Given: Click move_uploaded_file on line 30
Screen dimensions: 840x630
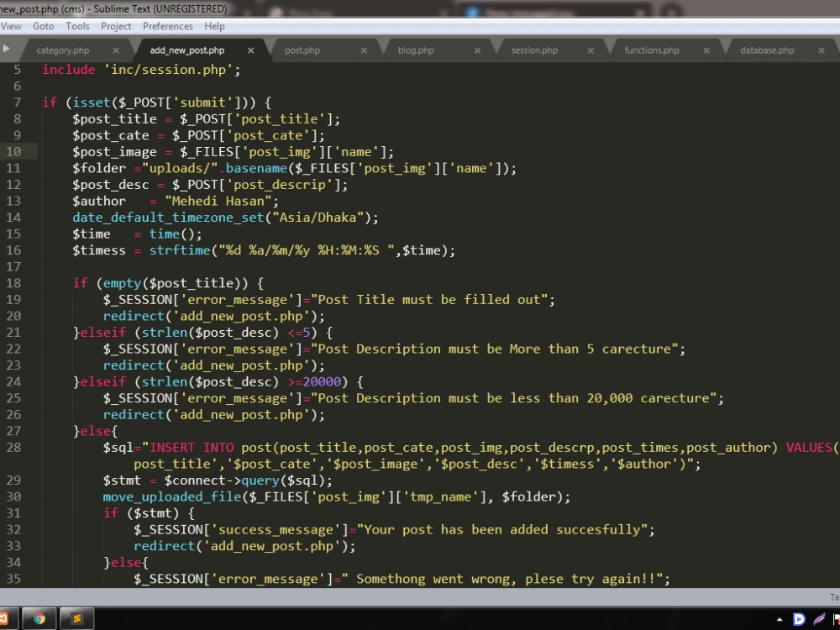Looking at the screenshot, I should coord(172,496).
